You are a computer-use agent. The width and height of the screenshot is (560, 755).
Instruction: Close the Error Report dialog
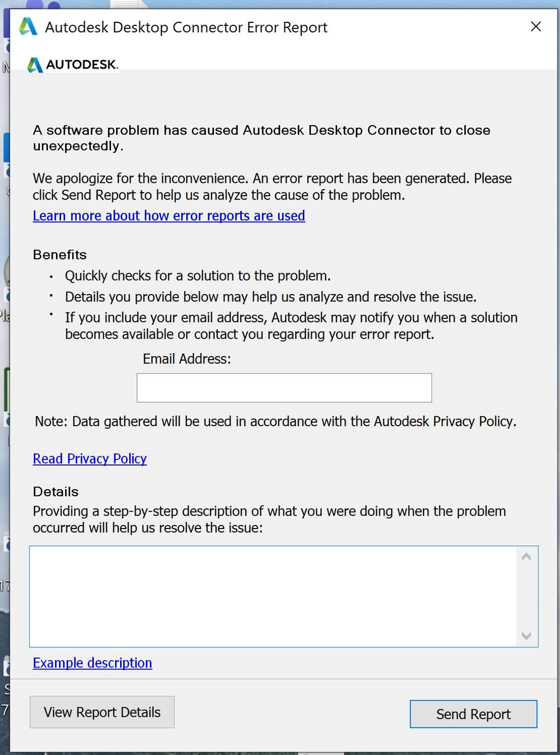(x=536, y=27)
